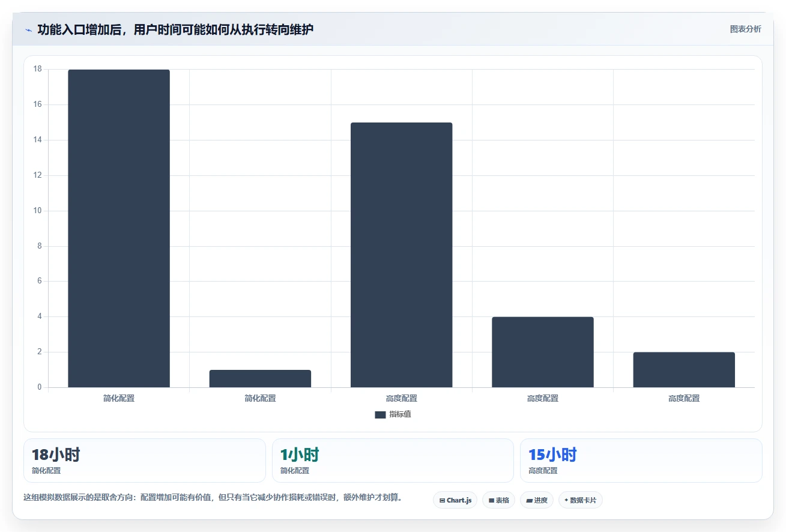Click the short bar with value 1
The height and width of the screenshot is (532, 786).
pos(260,378)
